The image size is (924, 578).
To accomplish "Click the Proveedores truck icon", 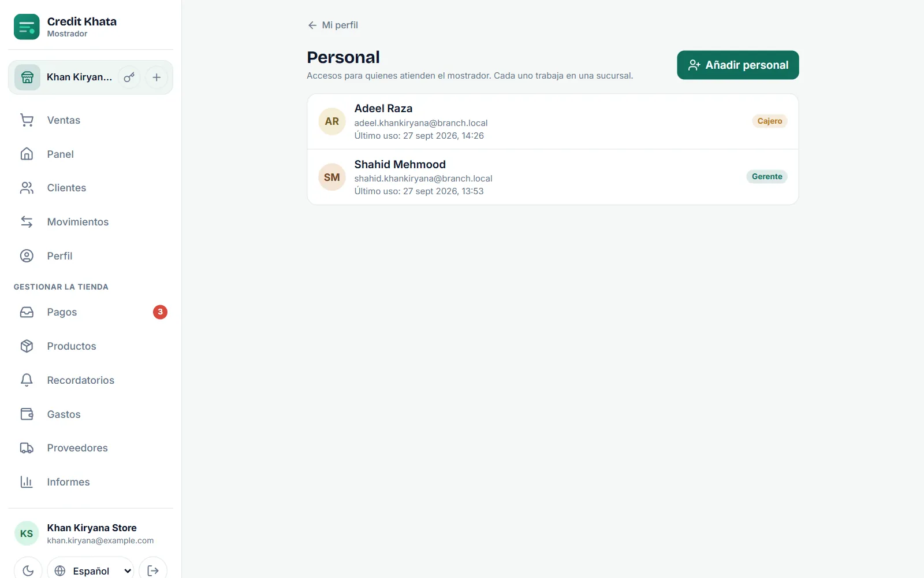I will click(27, 448).
